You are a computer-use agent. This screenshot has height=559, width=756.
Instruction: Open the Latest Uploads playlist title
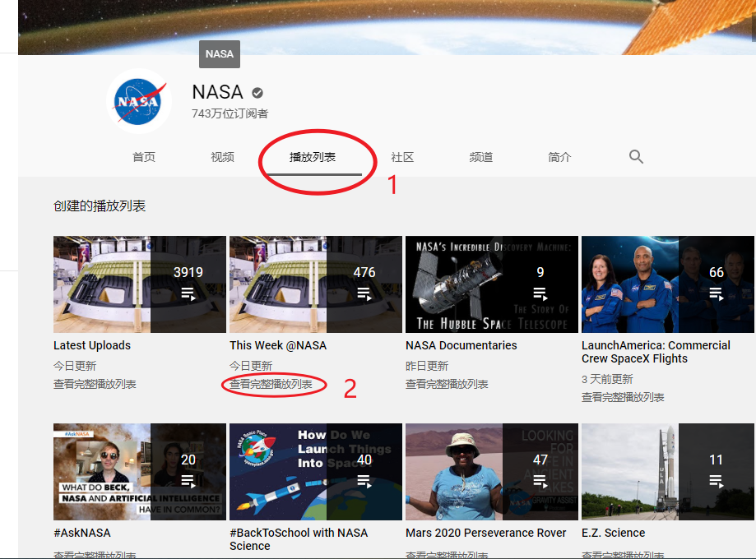pos(92,345)
